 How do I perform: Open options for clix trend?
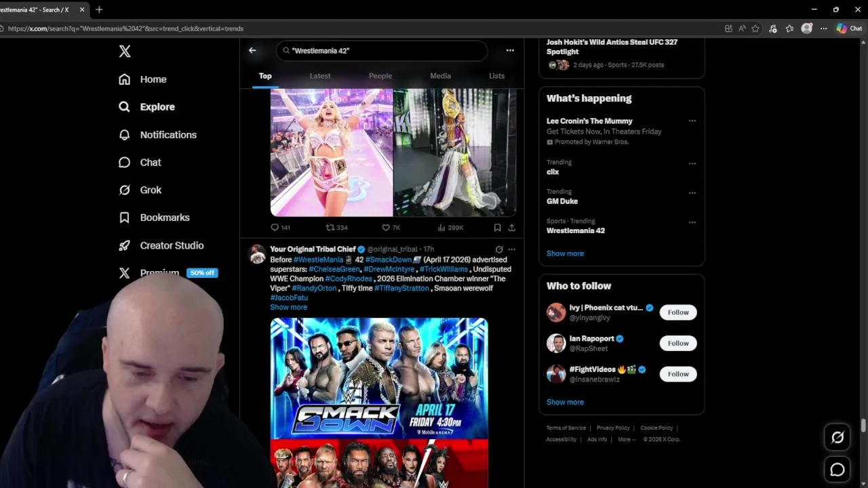692,163
